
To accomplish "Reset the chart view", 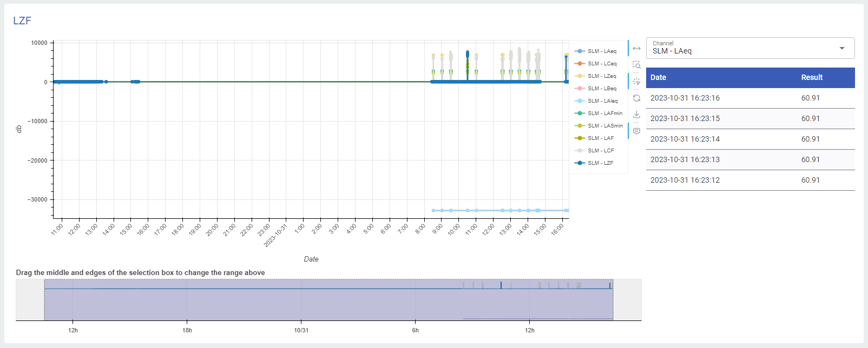I will point(636,98).
